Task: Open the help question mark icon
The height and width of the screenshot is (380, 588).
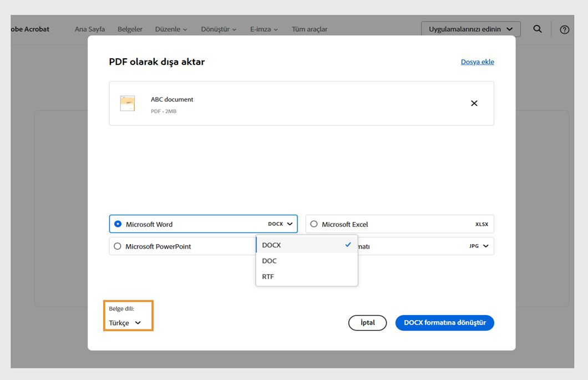Action: [564, 29]
